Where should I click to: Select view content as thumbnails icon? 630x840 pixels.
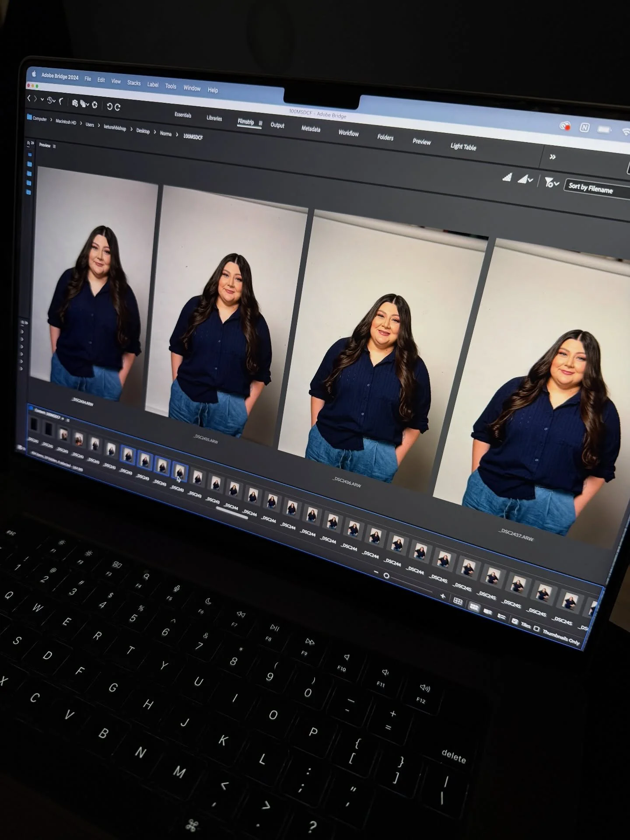[474, 607]
